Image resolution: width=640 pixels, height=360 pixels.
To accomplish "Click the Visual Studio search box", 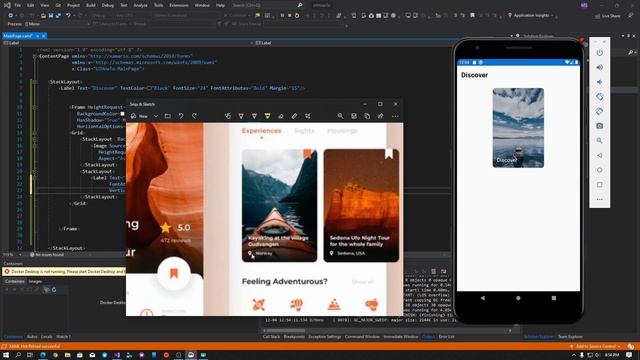I will (267, 5).
